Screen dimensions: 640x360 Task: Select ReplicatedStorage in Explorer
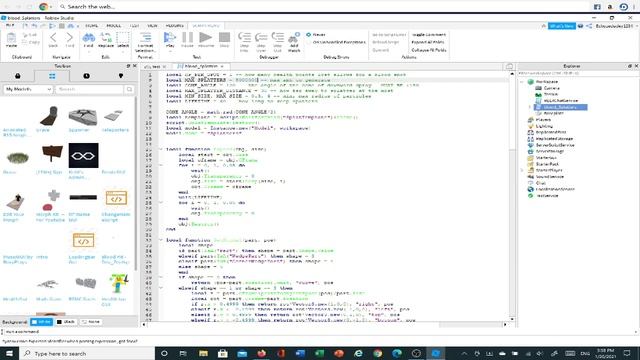tap(554, 139)
